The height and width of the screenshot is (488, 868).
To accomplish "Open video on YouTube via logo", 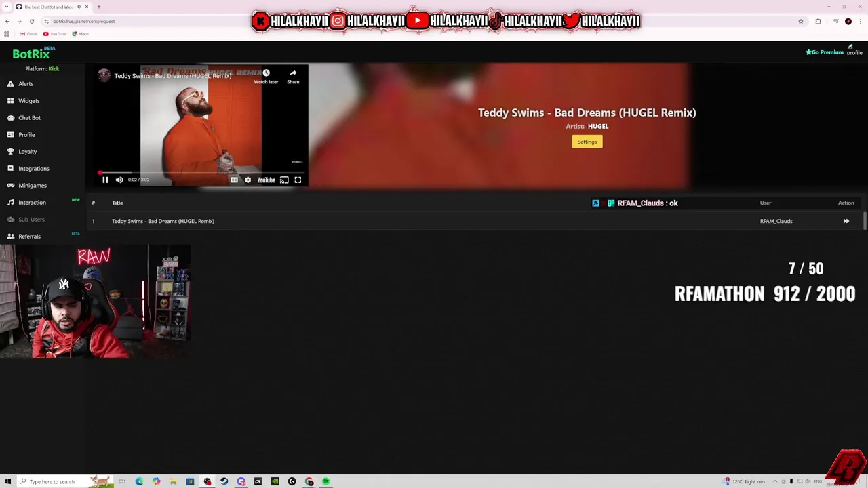I will [266, 180].
